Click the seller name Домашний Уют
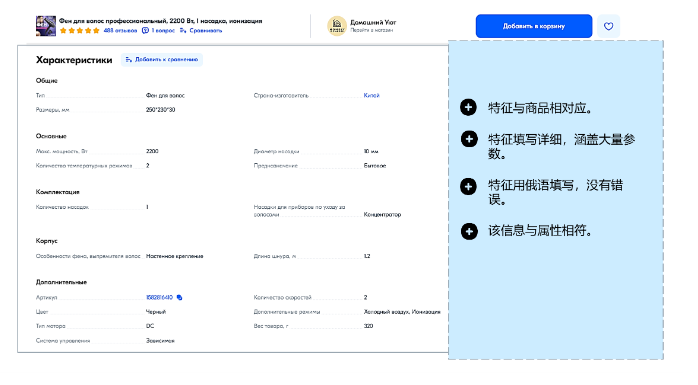698x385 pixels. point(373,22)
